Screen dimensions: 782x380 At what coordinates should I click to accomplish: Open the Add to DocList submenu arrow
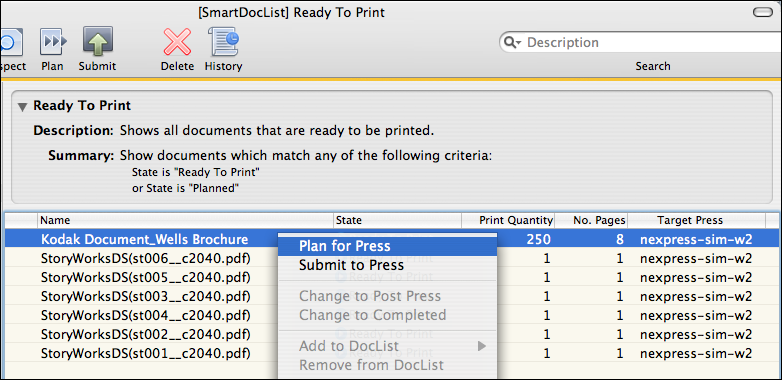point(481,346)
